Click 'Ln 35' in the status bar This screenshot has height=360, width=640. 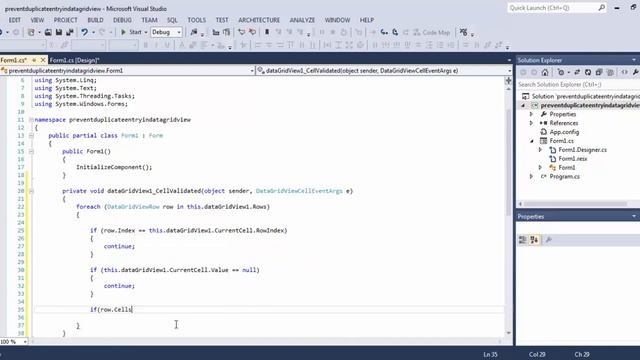[x=490, y=354]
